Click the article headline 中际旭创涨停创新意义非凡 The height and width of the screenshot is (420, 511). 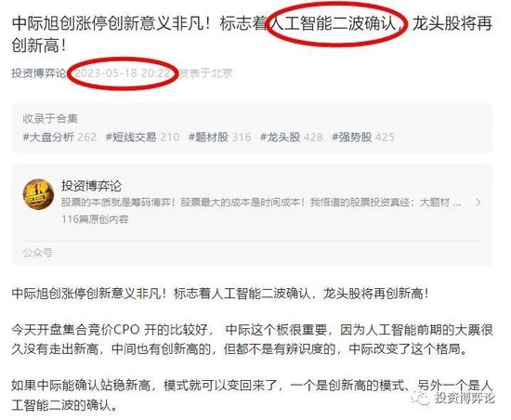(252, 34)
